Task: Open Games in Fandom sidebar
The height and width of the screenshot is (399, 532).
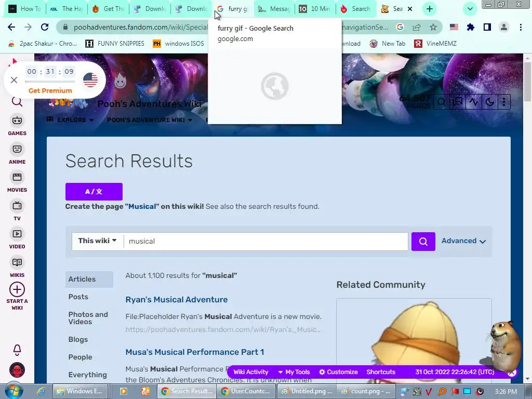Action: point(17,126)
